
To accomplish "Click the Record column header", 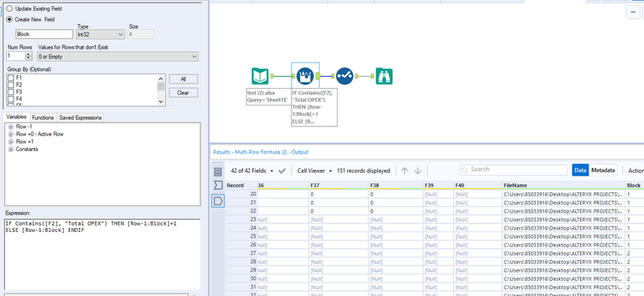I will 241,186.
